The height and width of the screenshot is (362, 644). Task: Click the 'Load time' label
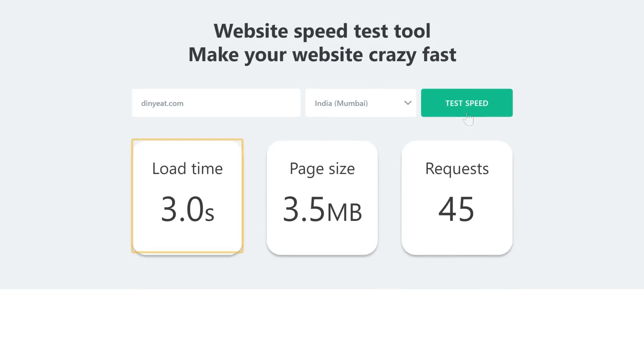click(187, 168)
